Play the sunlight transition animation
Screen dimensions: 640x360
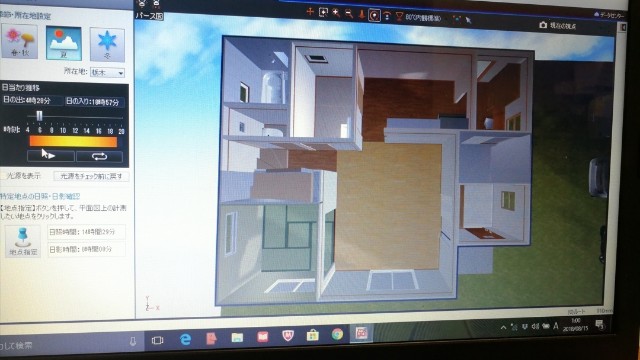(x=51, y=156)
